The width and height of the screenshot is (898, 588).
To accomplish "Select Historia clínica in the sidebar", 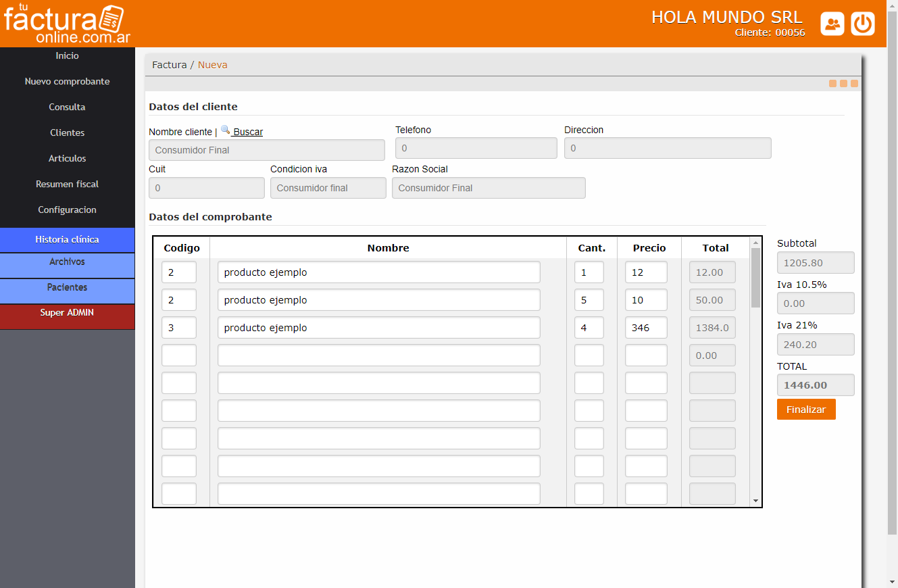I will 67,239.
